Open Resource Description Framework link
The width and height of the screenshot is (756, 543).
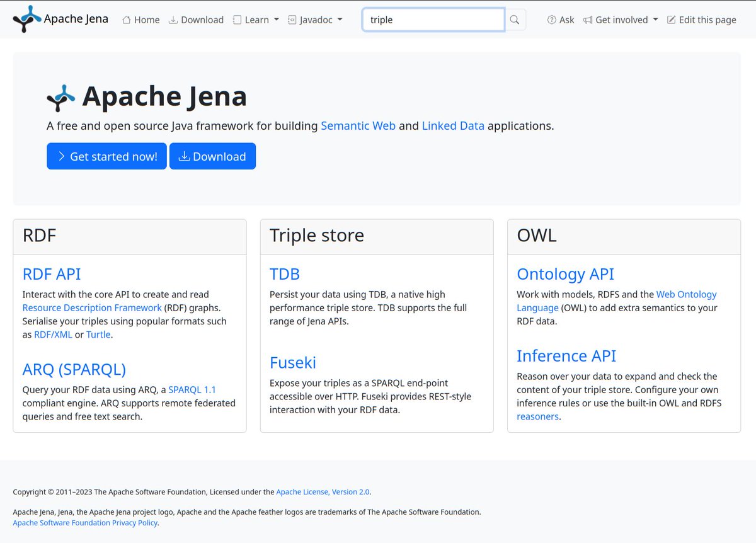click(x=92, y=307)
